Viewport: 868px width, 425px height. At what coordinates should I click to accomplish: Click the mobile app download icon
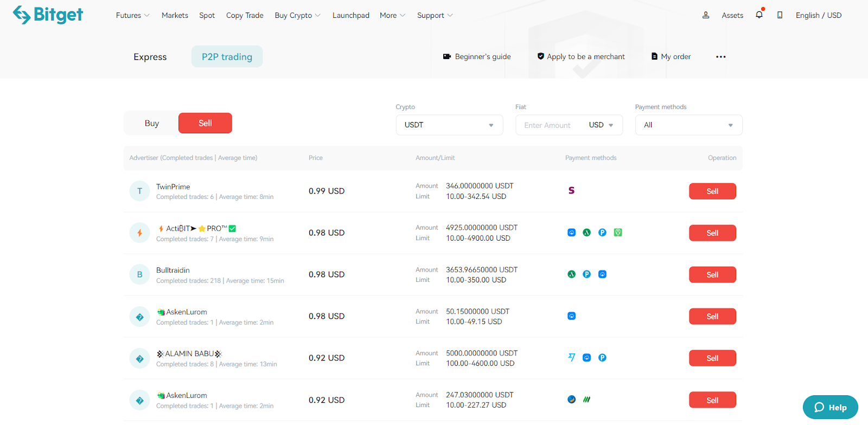click(x=780, y=15)
